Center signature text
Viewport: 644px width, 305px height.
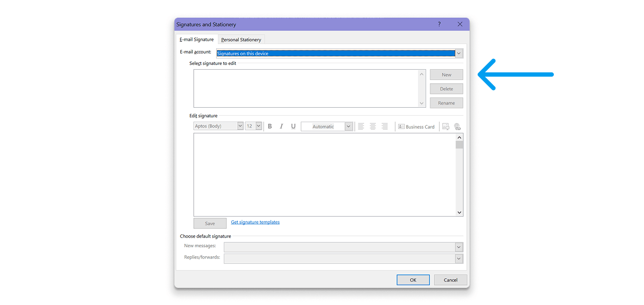[x=372, y=127]
